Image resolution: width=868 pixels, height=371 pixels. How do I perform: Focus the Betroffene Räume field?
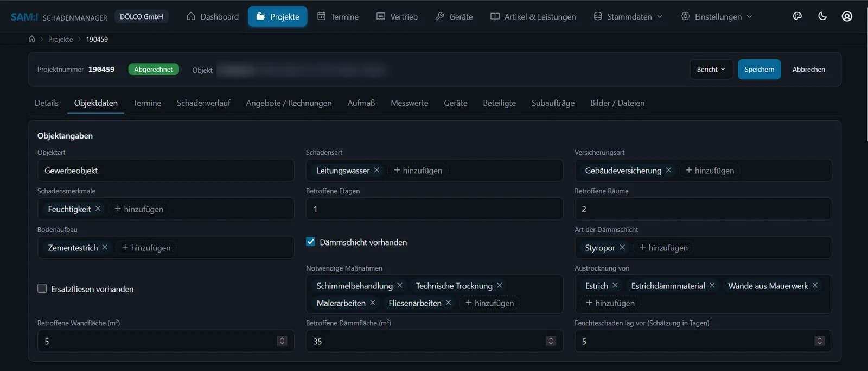tap(703, 209)
